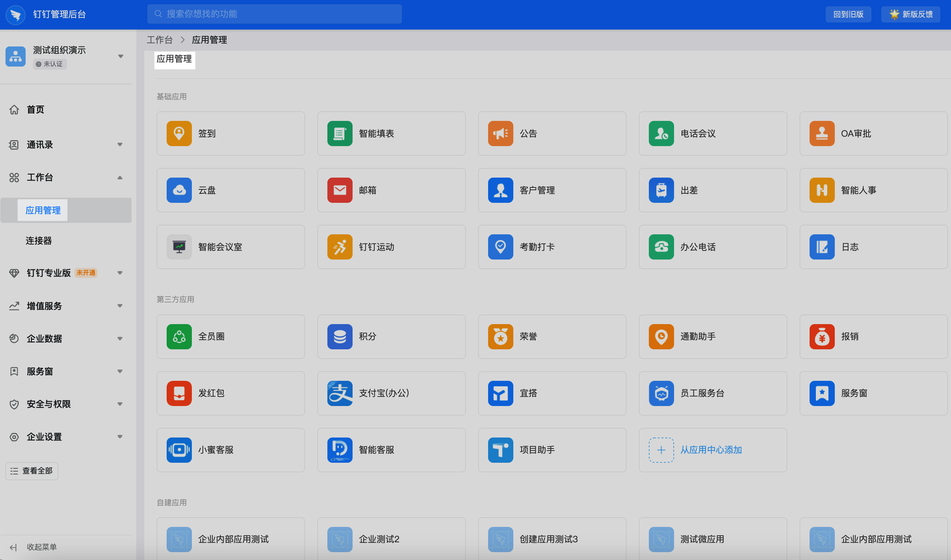Open the 钉钉运动 runner icon
951x560 pixels.
[340, 247]
